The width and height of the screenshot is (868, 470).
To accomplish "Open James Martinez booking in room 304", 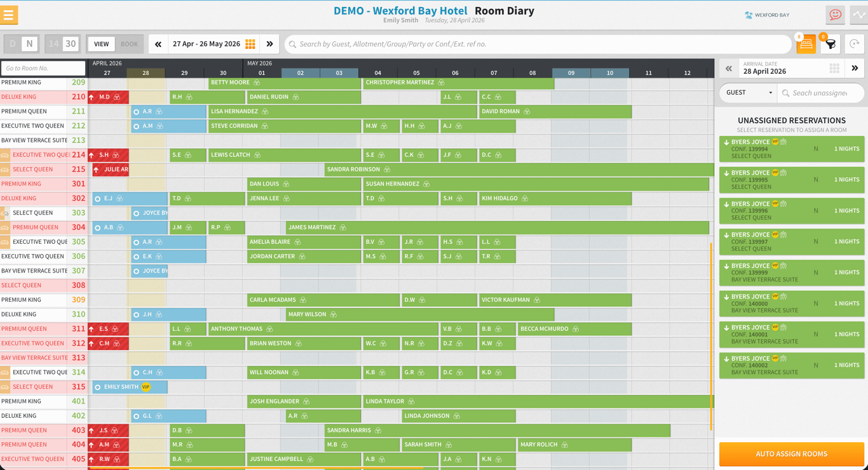I will (498, 227).
